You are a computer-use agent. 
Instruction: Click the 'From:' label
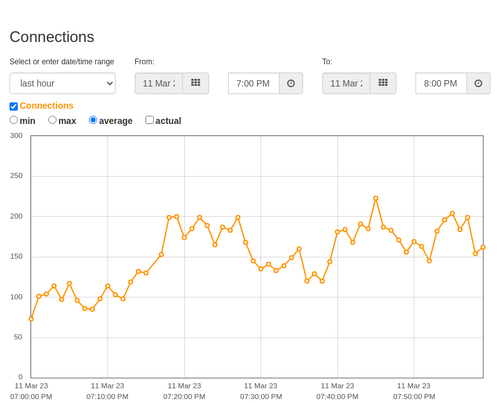144,62
